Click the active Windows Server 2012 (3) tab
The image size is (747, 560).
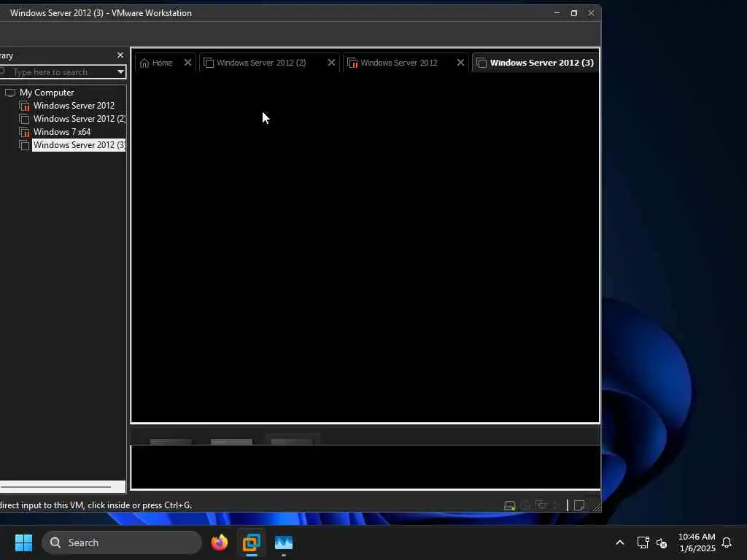[x=535, y=63]
